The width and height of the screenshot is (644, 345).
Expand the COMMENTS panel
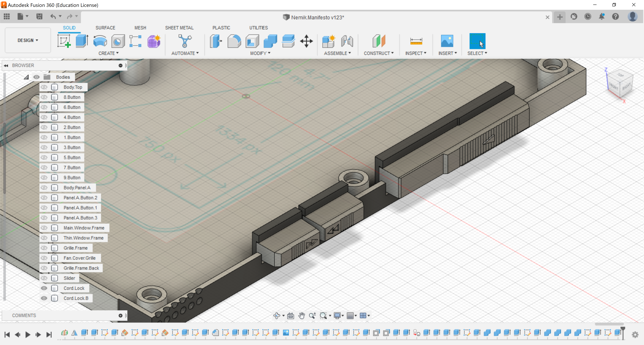point(121,316)
